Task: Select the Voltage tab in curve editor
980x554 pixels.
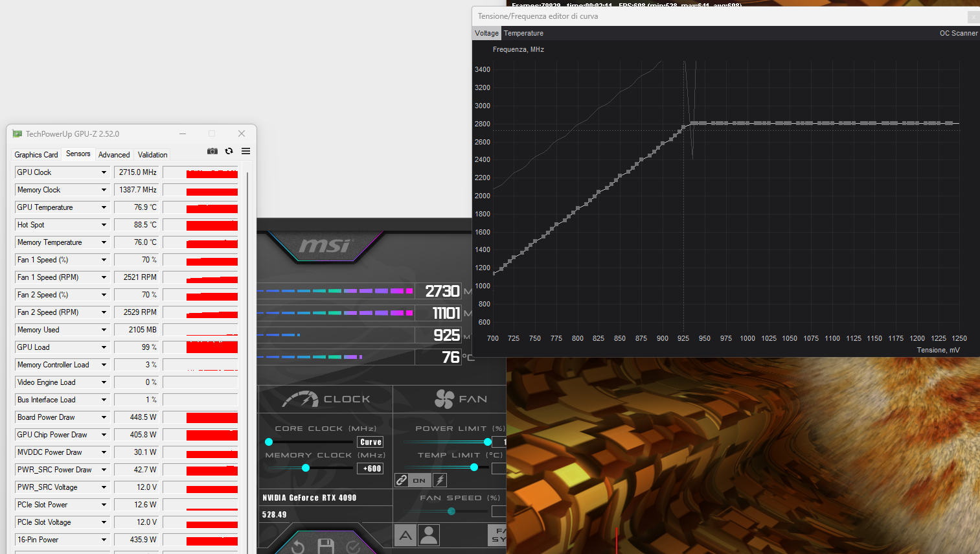Action: click(486, 33)
